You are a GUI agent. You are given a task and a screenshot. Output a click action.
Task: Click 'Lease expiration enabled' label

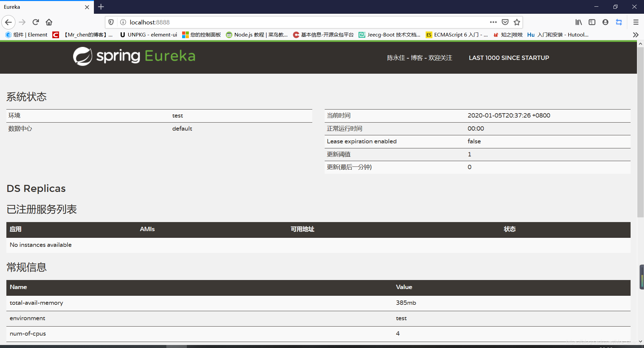point(362,141)
